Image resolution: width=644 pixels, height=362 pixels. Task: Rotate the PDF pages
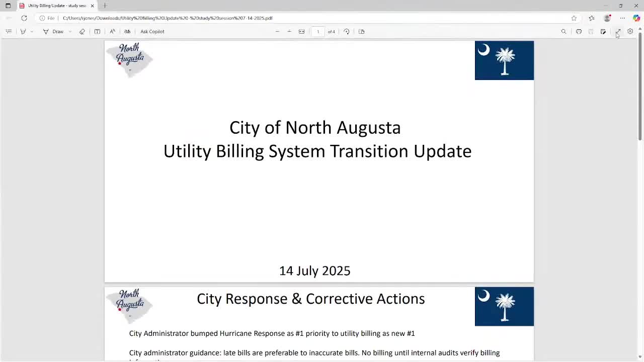(x=347, y=31)
